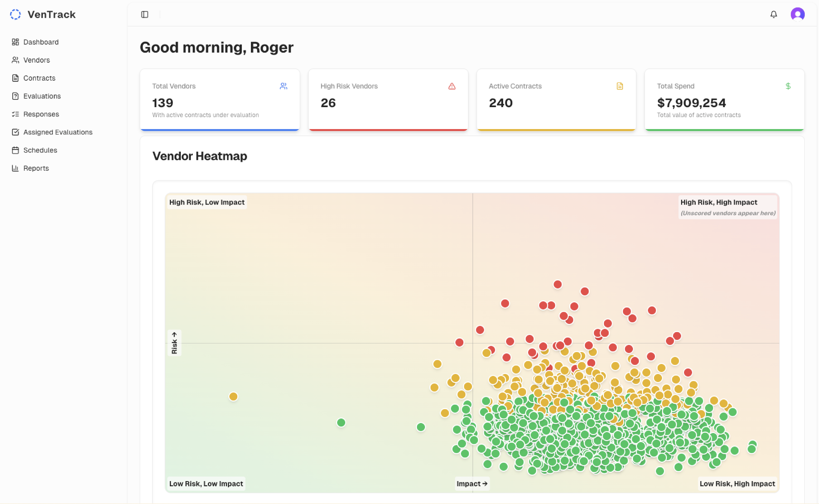
Task: Click the High Risk warning triangle icon
Action: click(x=452, y=86)
